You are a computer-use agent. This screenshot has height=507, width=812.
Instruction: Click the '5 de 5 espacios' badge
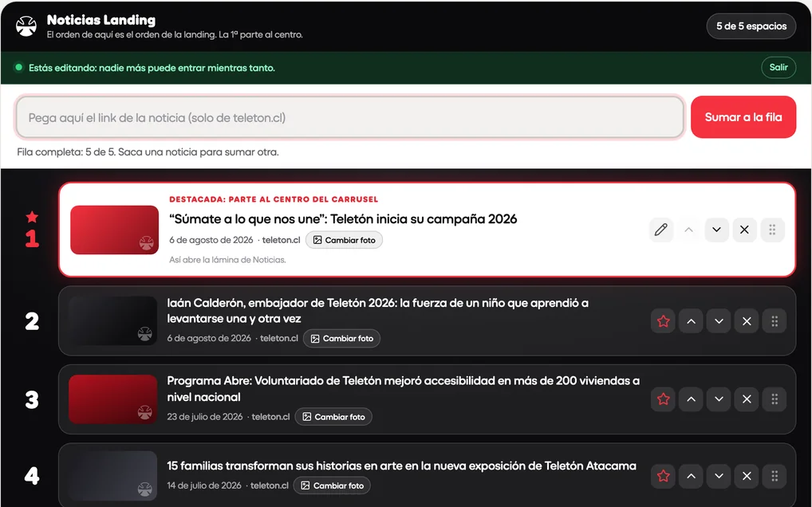coord(751,26)
